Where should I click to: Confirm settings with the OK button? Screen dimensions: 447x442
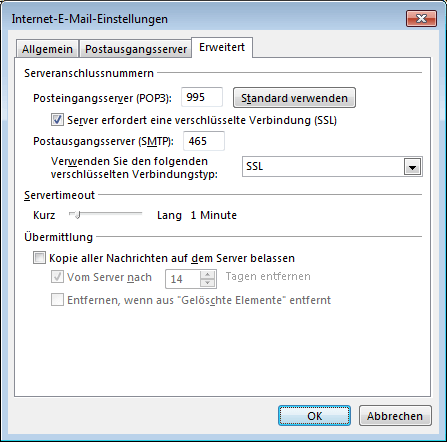coord(314,416)
